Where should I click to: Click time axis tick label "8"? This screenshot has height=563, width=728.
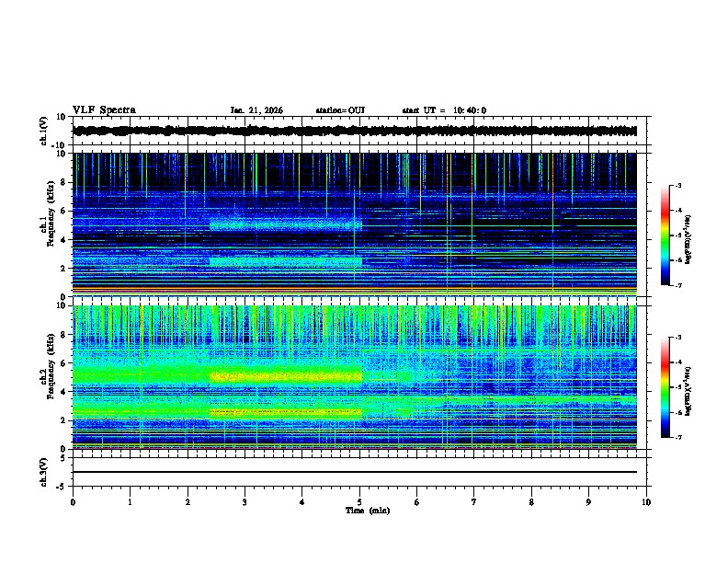[x=531, y=502]
